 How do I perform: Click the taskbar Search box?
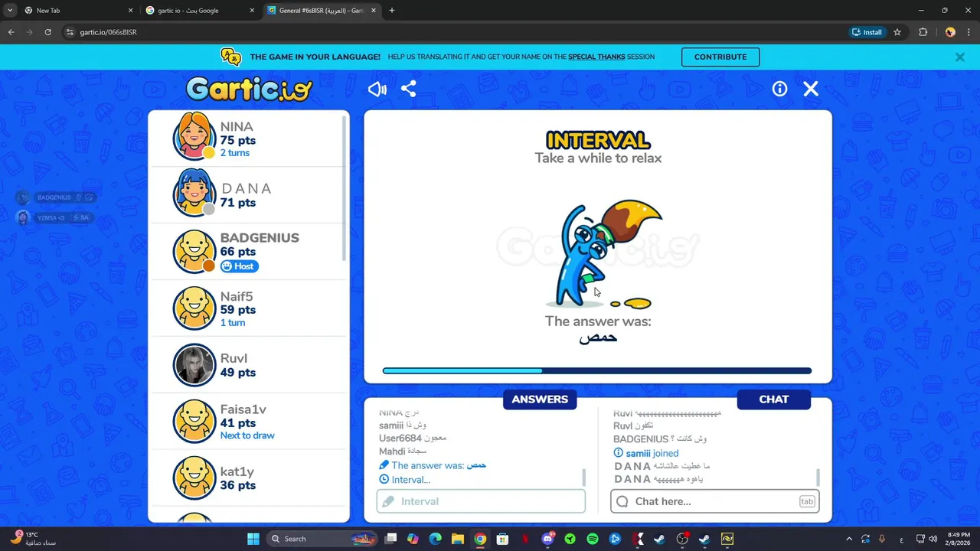point(322,539)
